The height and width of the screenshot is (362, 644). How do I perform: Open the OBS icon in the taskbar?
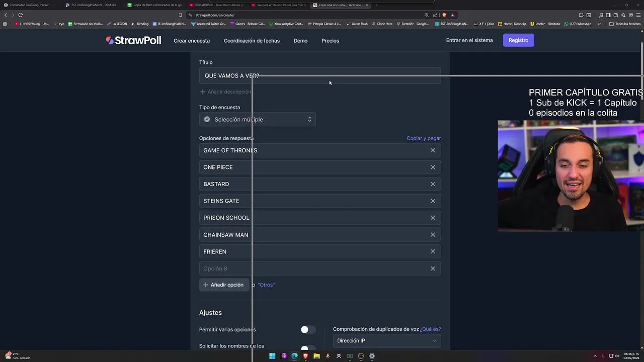coord(361,356)
